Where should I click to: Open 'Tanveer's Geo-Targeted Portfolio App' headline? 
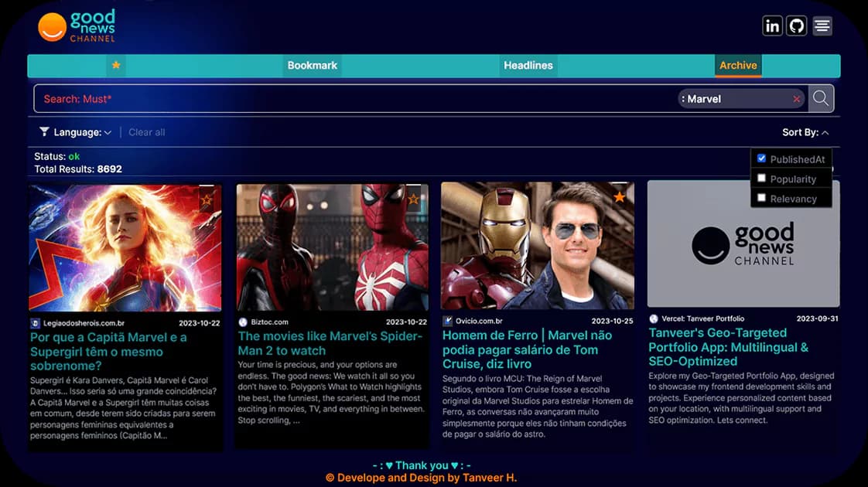point(729,347)
